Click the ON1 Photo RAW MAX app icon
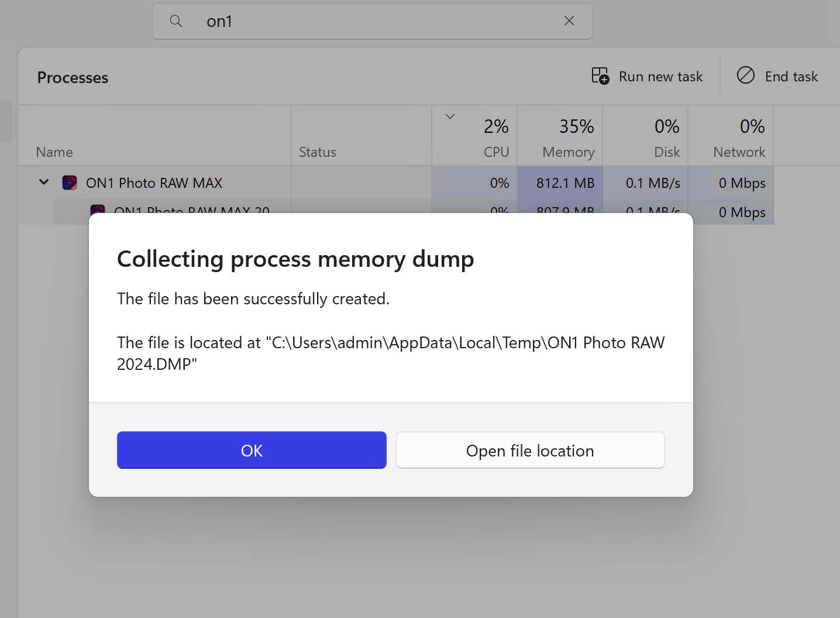The width and height of the screenshot is (840, 618). coord(70,183)
